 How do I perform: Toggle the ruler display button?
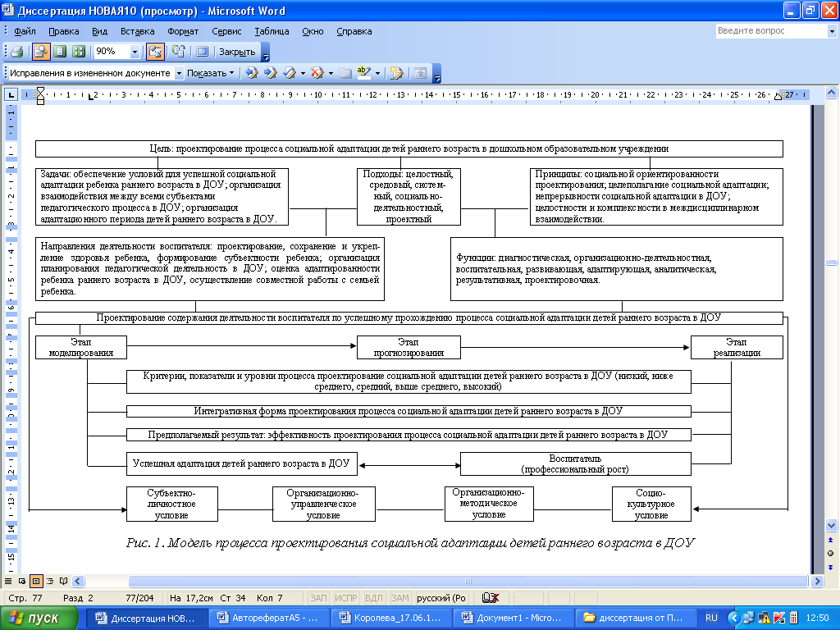pos(155,52)
